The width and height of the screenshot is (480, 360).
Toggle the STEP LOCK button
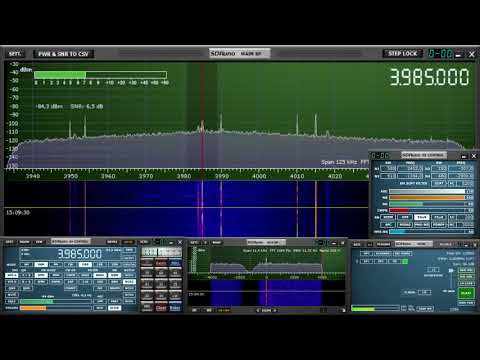coord(403,53)
